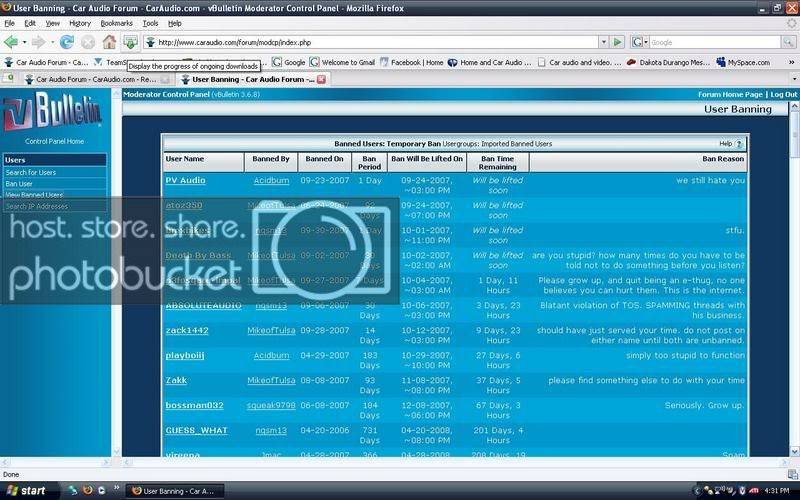The image size is (800, 500).
Task: Open the Dakota Durango bookmark
Action: tap(668, 62)
